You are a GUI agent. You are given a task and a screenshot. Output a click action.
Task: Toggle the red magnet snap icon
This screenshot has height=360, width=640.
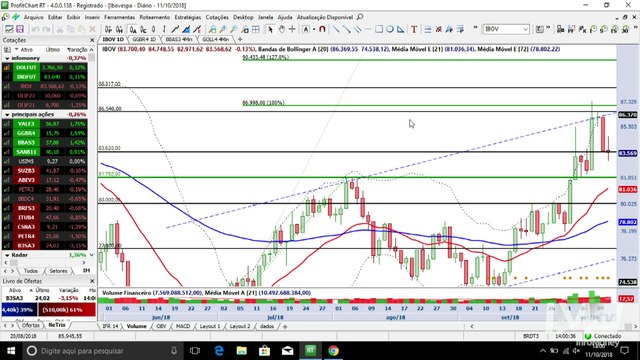pyautogui.click(x=322, y=29)
